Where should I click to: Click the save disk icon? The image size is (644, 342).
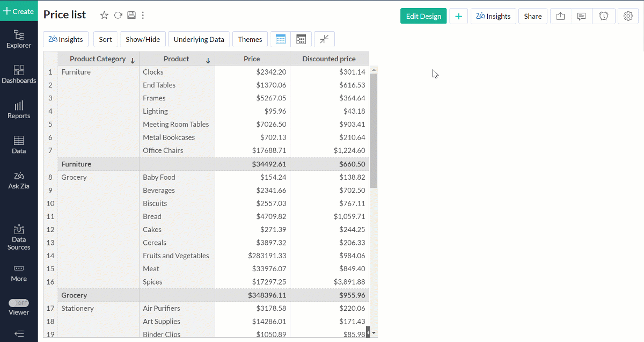pyautogui.click(x=131, y=16)
